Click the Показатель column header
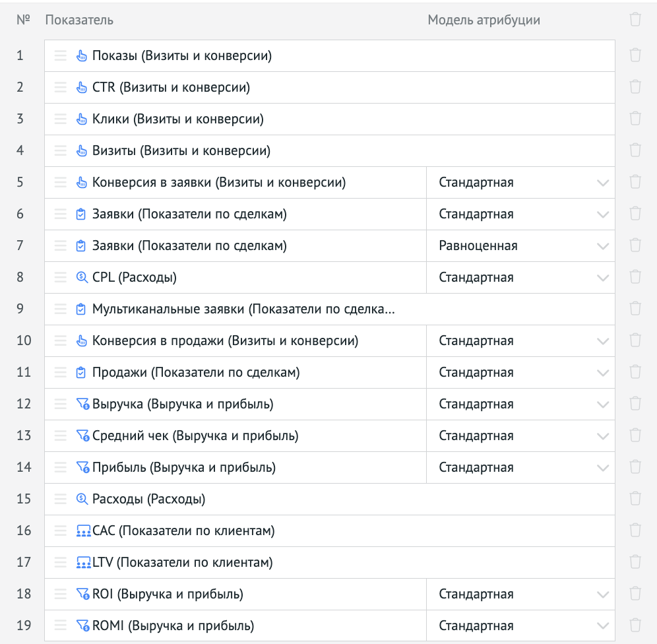 point(79,20)
